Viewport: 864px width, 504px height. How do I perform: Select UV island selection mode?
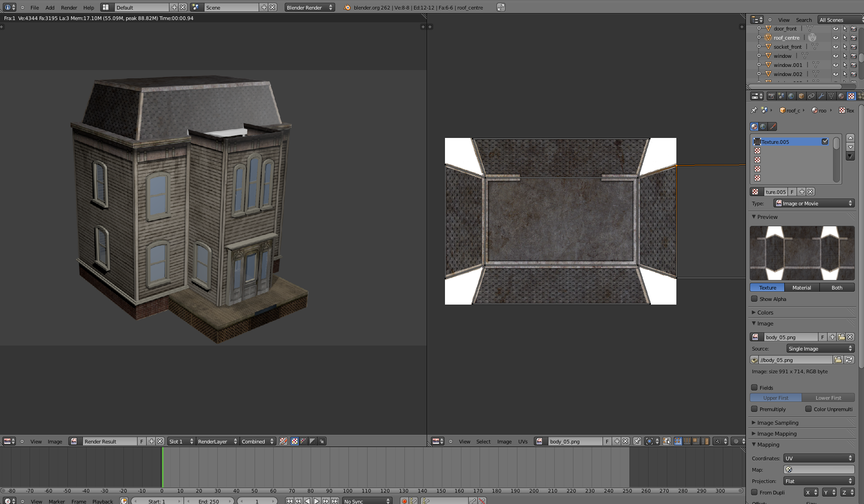pyautogui.click(x=705, y=441)
